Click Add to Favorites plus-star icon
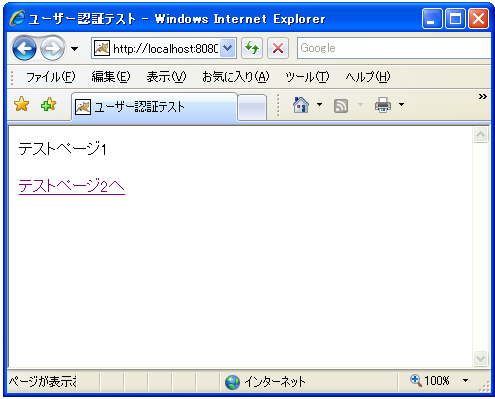495x399 pixels. point(49,104)
